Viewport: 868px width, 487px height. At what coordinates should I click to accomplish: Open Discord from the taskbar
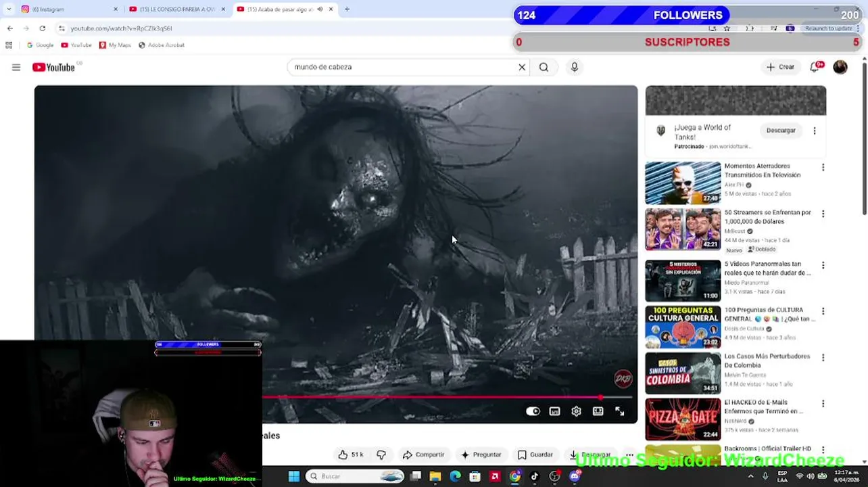(x=575, y=476)
